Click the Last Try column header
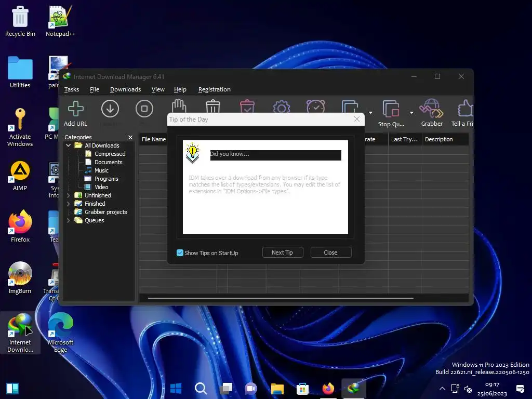The width and height of the screenshot is (532, 399). click(405, 139)
